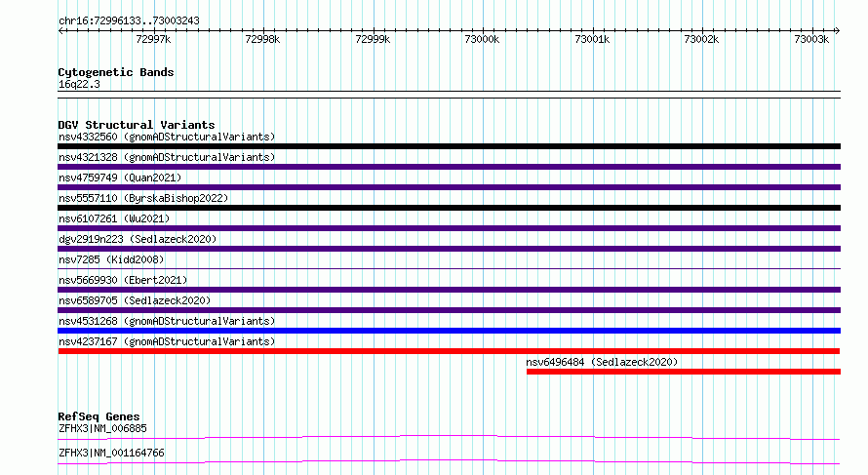Click the magenta line under ZFHX3|NM_001164766
Viewport: 868px width, 475px height.
click(449, 461)
